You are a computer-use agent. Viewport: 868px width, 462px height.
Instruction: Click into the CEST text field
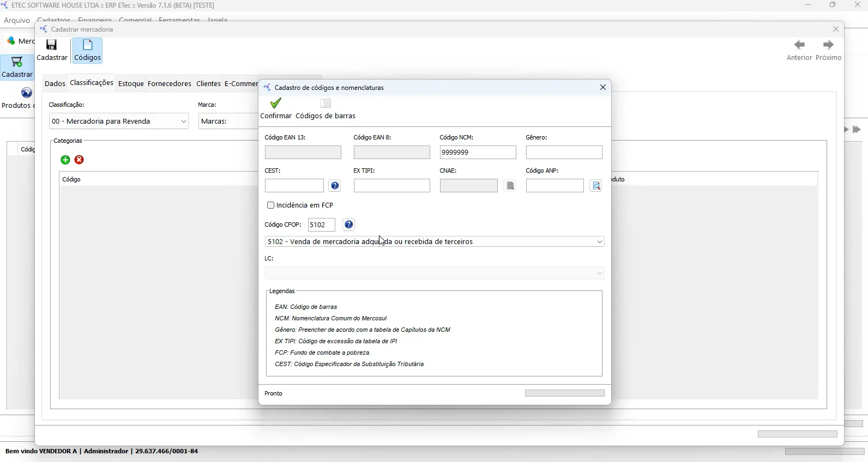click(x=294, y=186)
